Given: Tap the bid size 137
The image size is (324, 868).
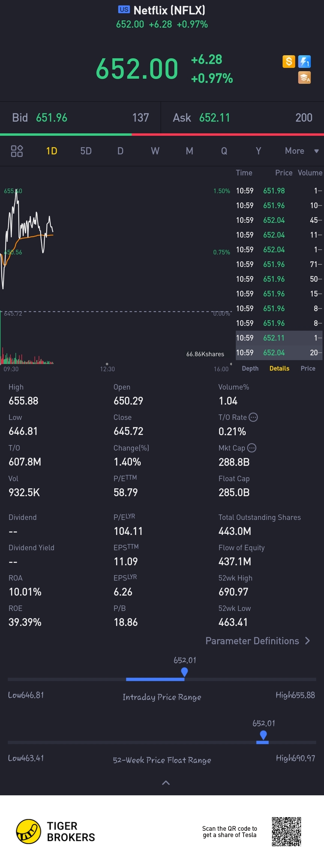Looking at the screenshot, I should click(x=141, y=118).
